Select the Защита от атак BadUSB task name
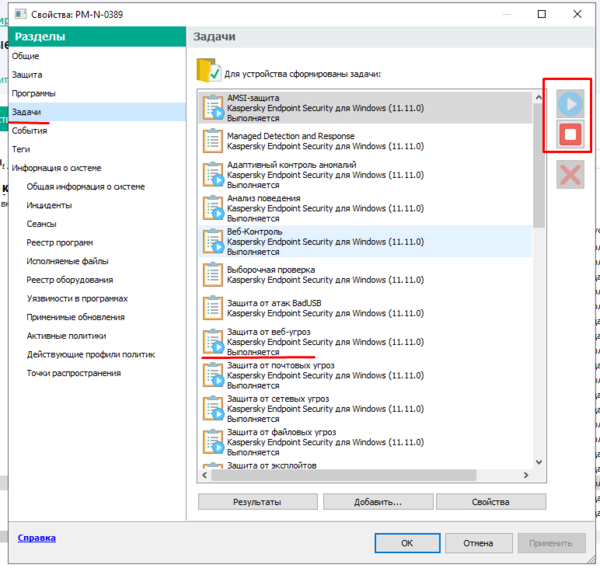The image size is (600, 568). (x=274, y=303)
